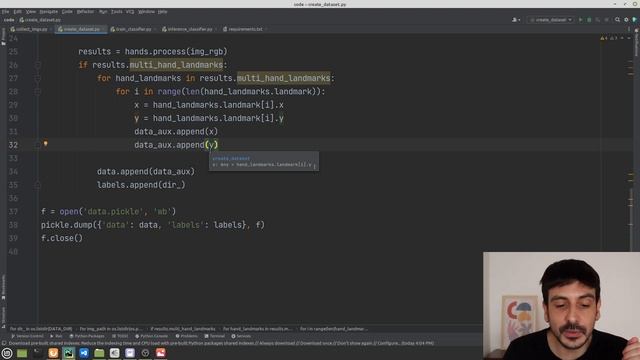Click the 'code' project breadcrumb in navigation bar
This screenshot has width=640, height=360.
[9, 20]
